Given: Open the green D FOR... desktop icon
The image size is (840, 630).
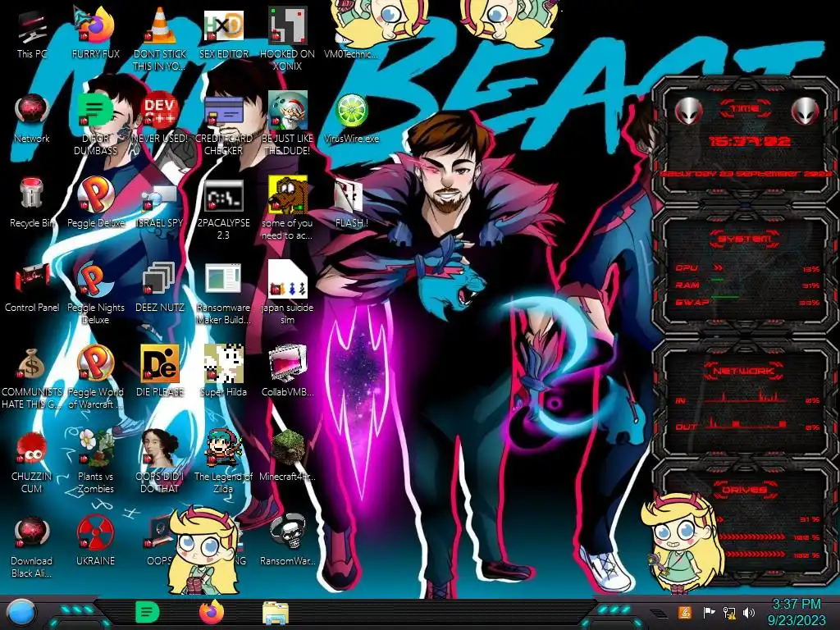Looking at the screenshot, I should [x=95, y=125].
